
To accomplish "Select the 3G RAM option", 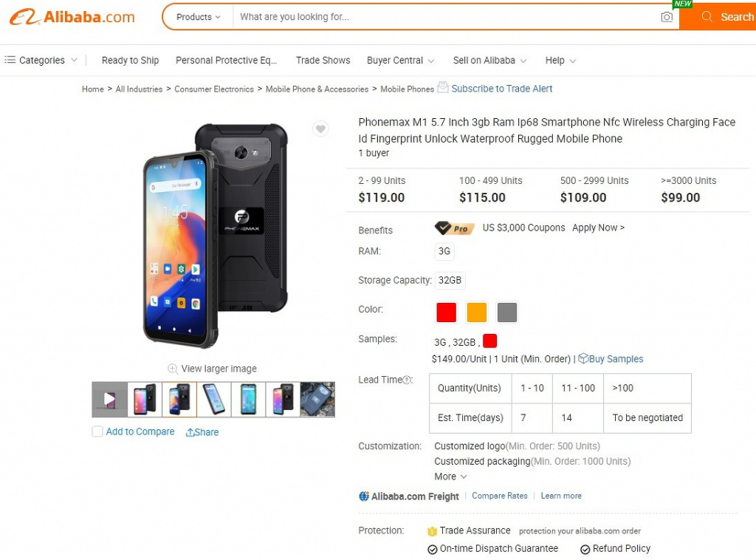I will coord(444,251).
